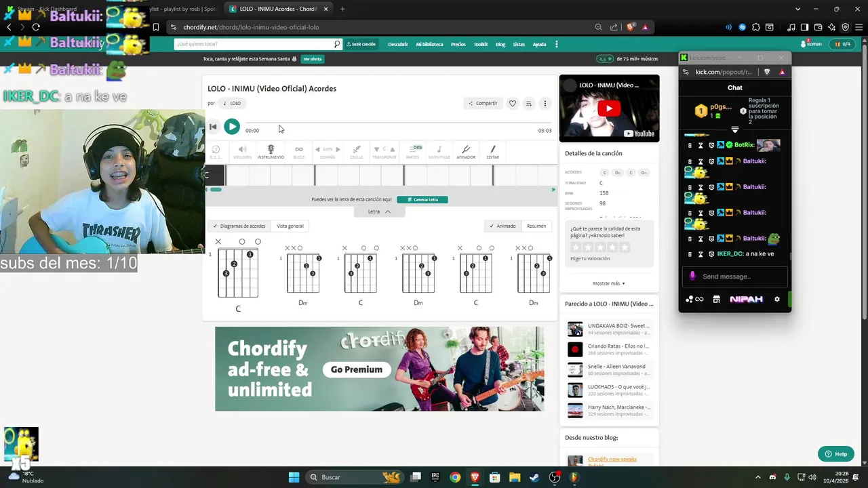
Task: Open the Editar chords tool
Action: [x=493, y=152]
